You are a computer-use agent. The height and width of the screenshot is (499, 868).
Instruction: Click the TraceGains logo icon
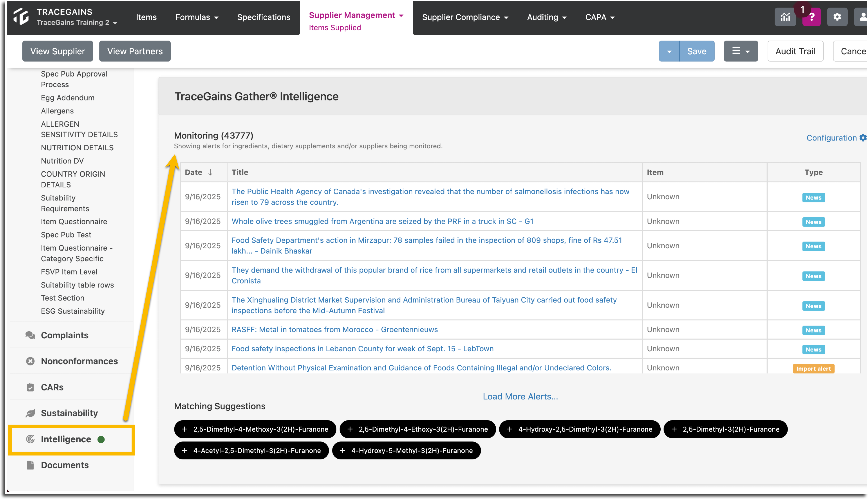21,17
